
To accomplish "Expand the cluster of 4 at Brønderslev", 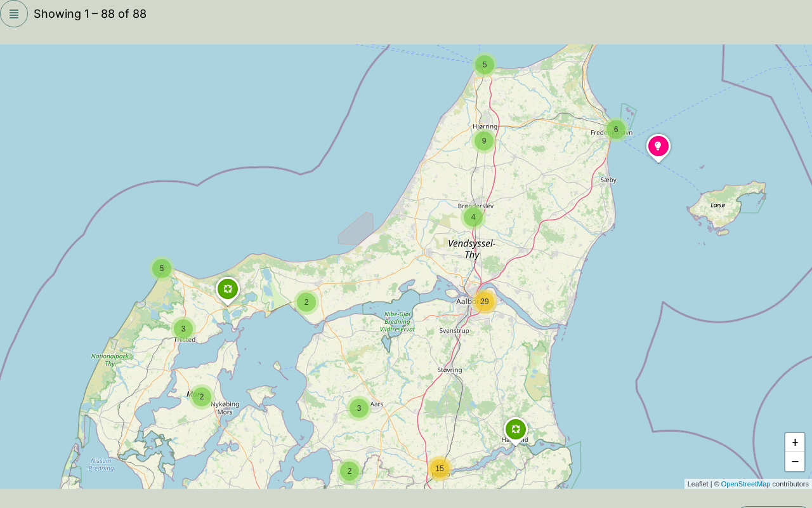I will tap(473, 217).
